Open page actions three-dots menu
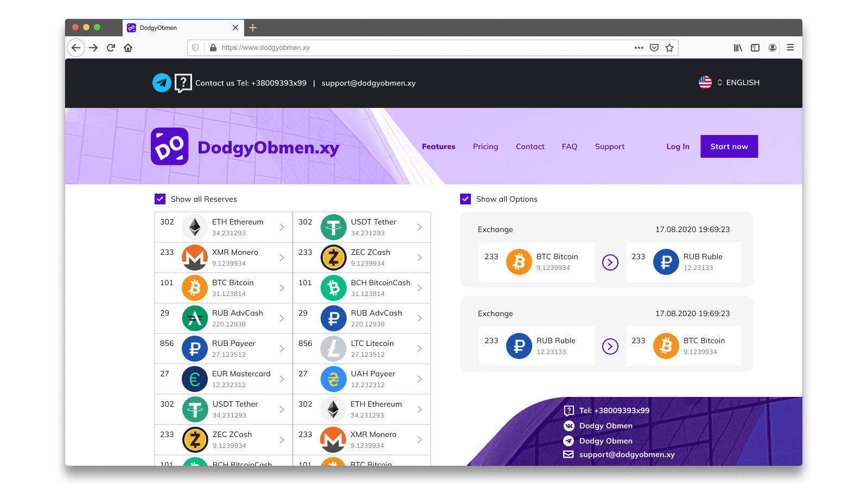Viewport: 868px width, 488px height. click(x=639, y=48)
